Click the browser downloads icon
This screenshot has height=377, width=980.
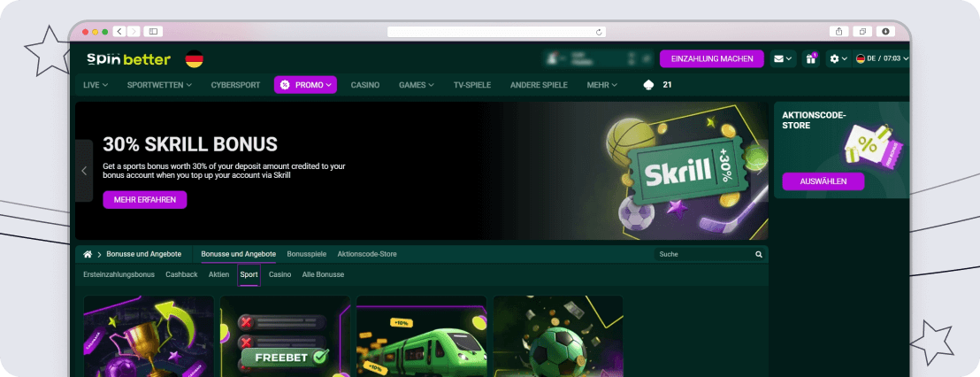tap(885, 31)
